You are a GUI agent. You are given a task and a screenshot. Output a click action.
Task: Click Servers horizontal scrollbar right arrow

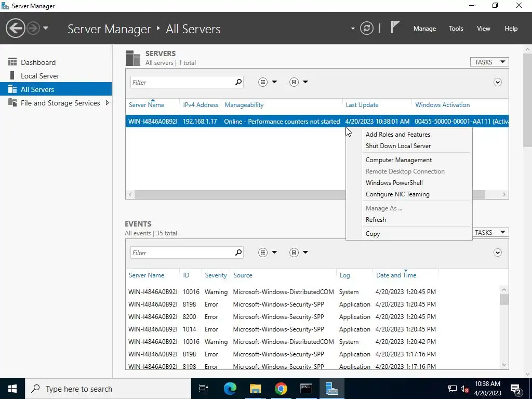(x=504, y=194)
